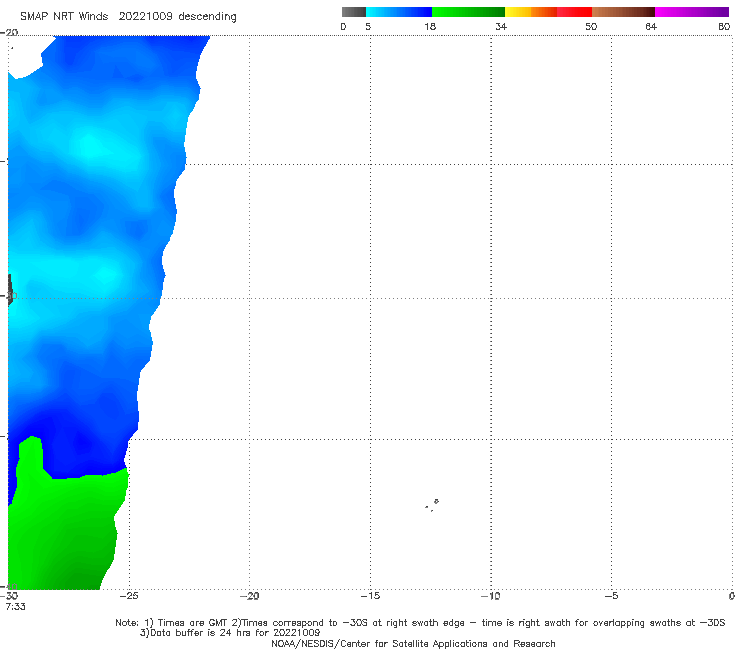The width and height of the screenshot is (740, 650).
Task: Click the color bar label '64'
Action: [651, 27]
